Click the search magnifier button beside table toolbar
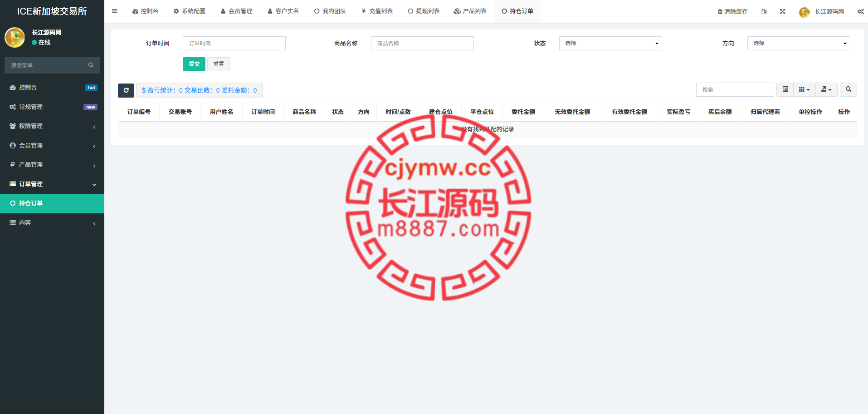 [x=848, y=89]
